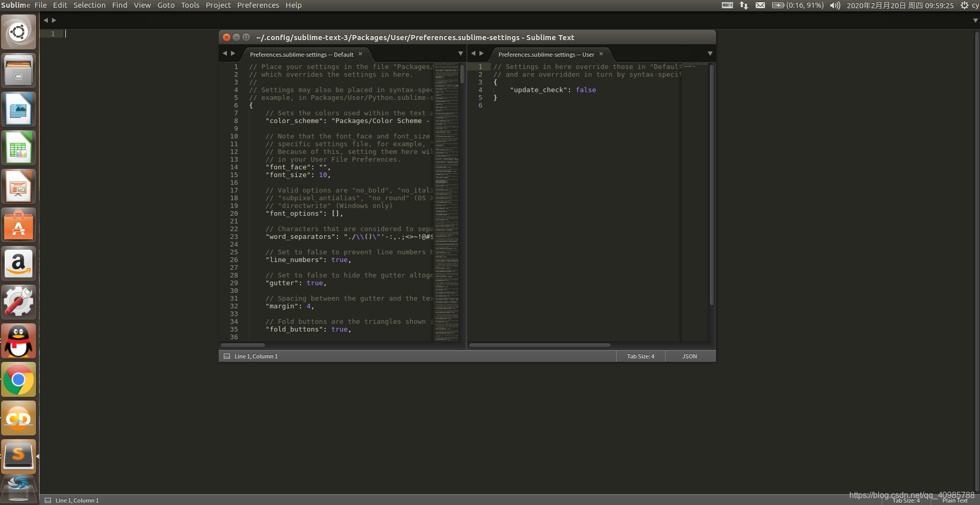Image resolution: width=980 pixels, height=505 pixels.
Task: Select Preferences.sublime-settings — User tab
Action: [x=546, y=55]
